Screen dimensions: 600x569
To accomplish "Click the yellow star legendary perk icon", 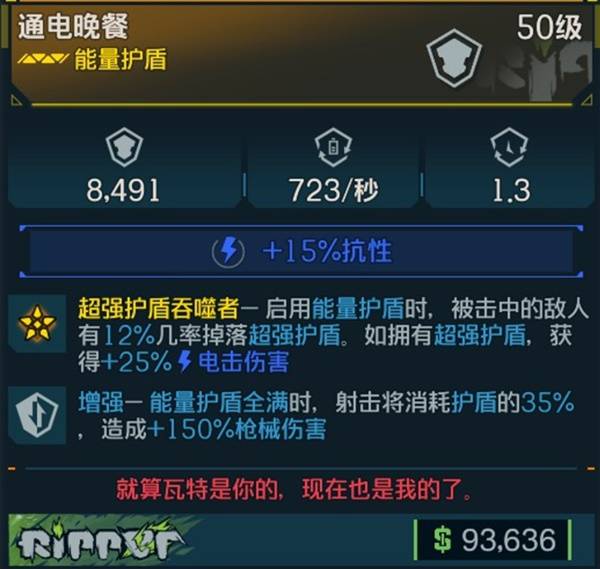I will pyautogui.click(x=37, y=323).
